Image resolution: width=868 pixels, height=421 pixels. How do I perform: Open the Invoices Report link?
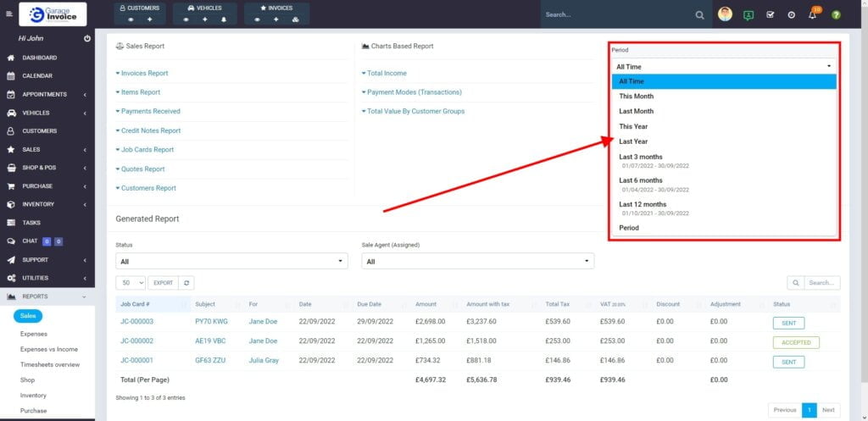click(x=144, y=74)
